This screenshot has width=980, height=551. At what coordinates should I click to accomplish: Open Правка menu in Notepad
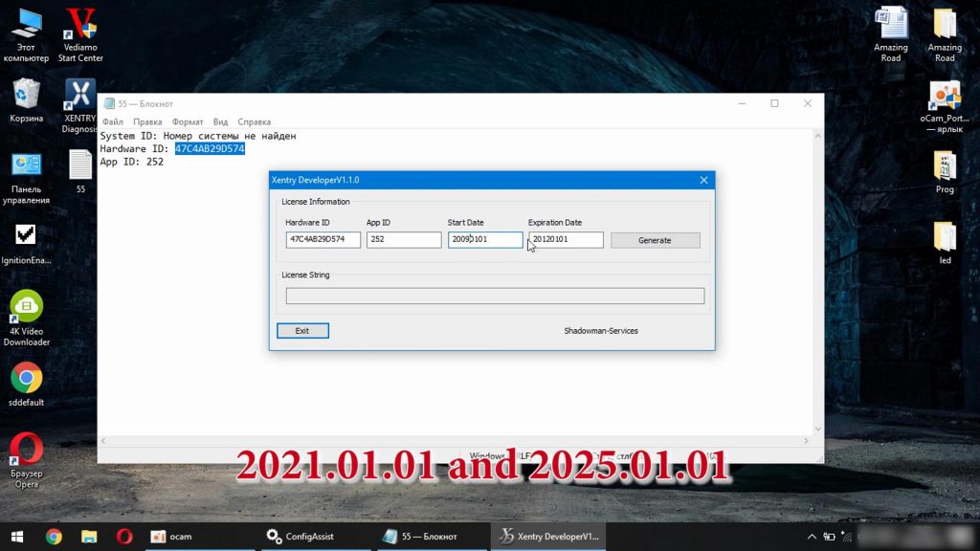point(147,121)
